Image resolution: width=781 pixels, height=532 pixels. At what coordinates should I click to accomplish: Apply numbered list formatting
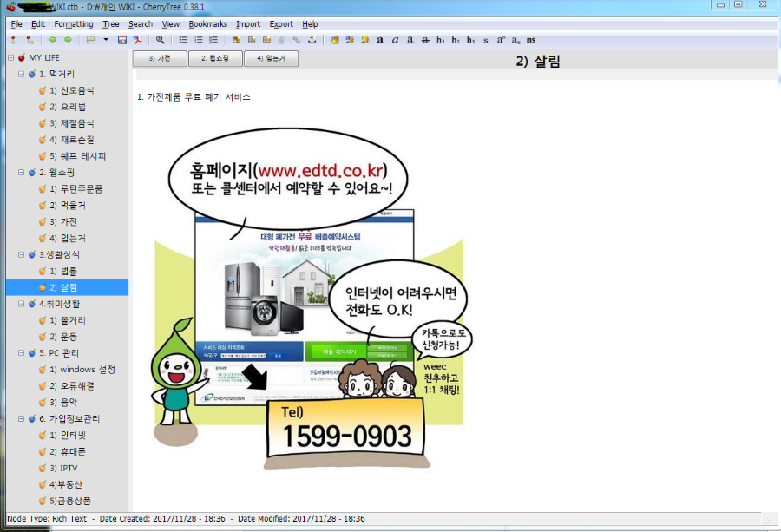198,40
